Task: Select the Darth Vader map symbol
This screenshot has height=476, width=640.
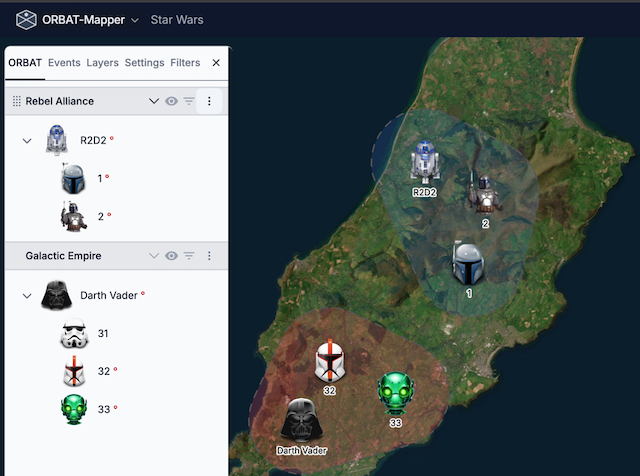Action: tap(299, 420)
